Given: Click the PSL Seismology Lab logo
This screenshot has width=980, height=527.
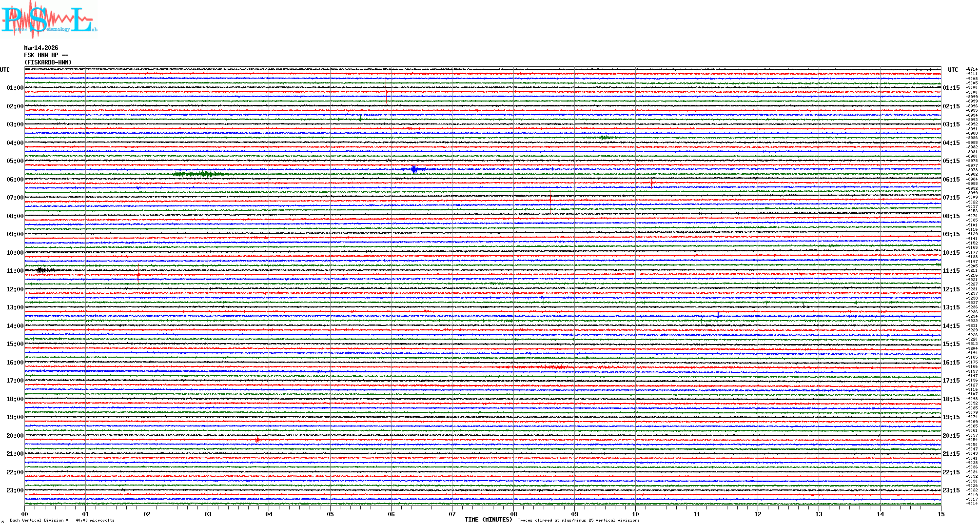Looking at the screenshot, I should coord(49,19).
